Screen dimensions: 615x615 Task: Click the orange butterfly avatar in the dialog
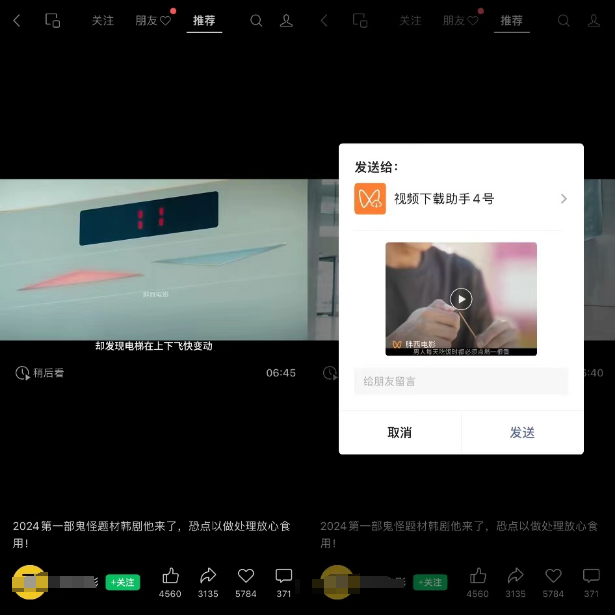click(370, 199)
